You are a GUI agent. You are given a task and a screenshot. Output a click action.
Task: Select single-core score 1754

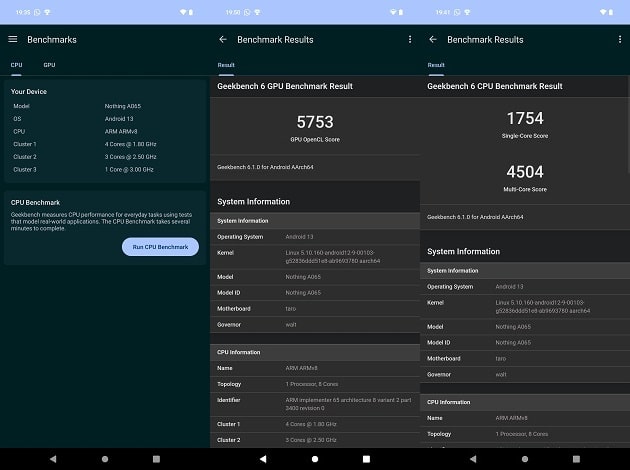tap(525, 119)
